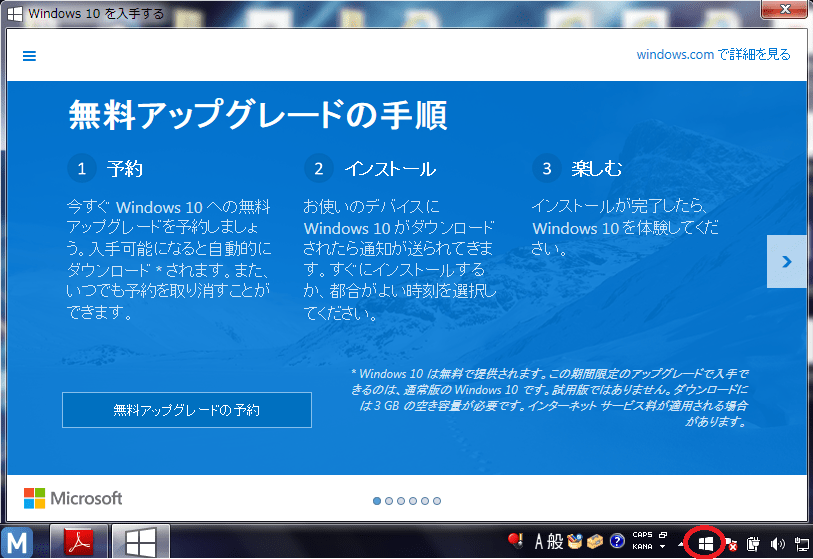
Task: Open Adobe Reader from the taskbar
Action: pyautogui.click(x=79, y=541)
